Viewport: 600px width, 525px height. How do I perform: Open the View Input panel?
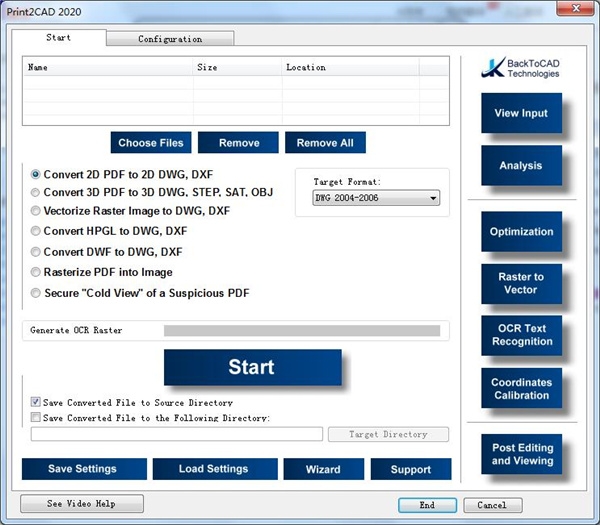click(520, 114)
